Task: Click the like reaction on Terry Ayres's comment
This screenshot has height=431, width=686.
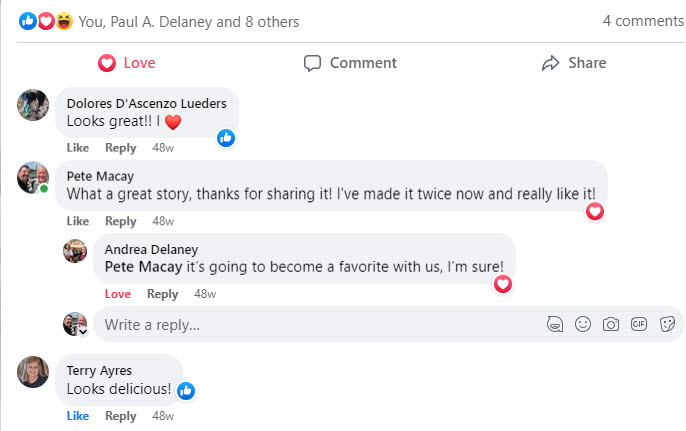Action: (x=185, y=391)
